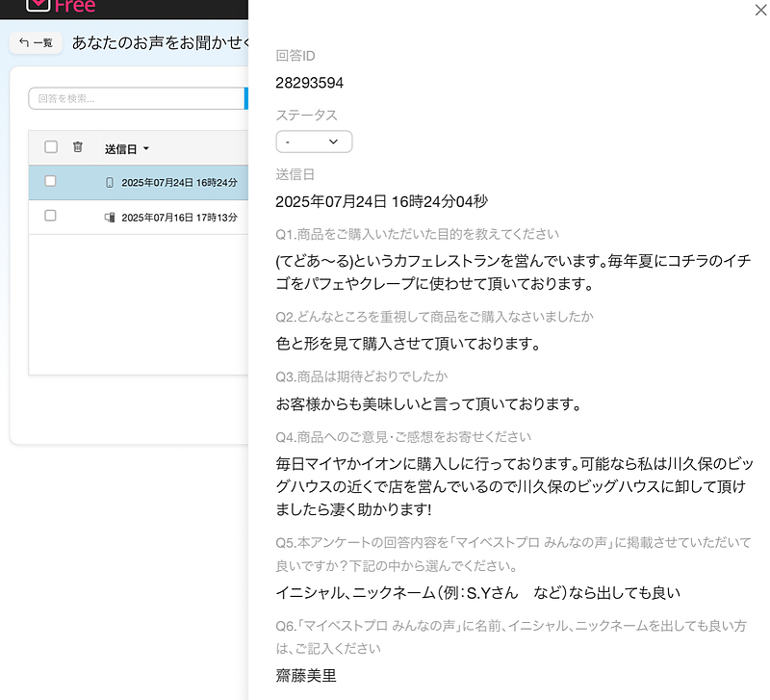Close the response detail panel with X
The image size is (770, 700).
coord(762,8)
